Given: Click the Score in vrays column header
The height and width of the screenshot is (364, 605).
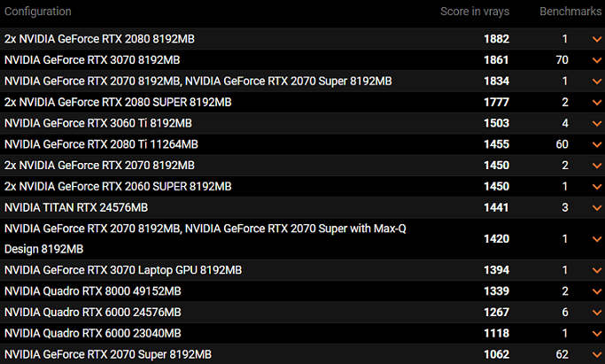Looking at the screenshot, I should click(x=475, y=12).
